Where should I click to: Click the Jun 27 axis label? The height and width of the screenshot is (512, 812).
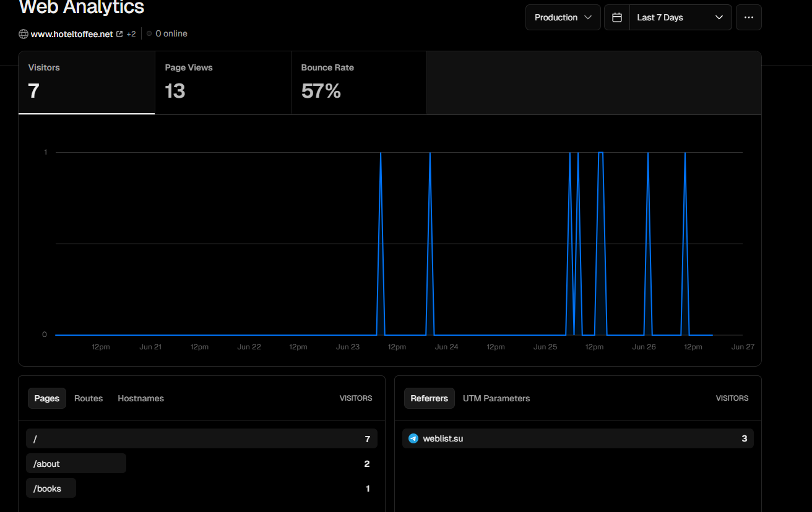coord(743,347)
